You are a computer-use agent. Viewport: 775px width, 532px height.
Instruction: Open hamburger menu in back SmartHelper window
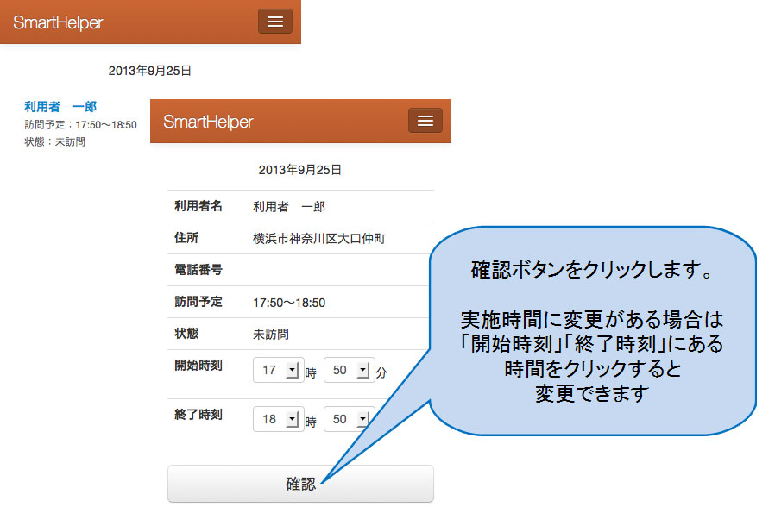[274, 22]
